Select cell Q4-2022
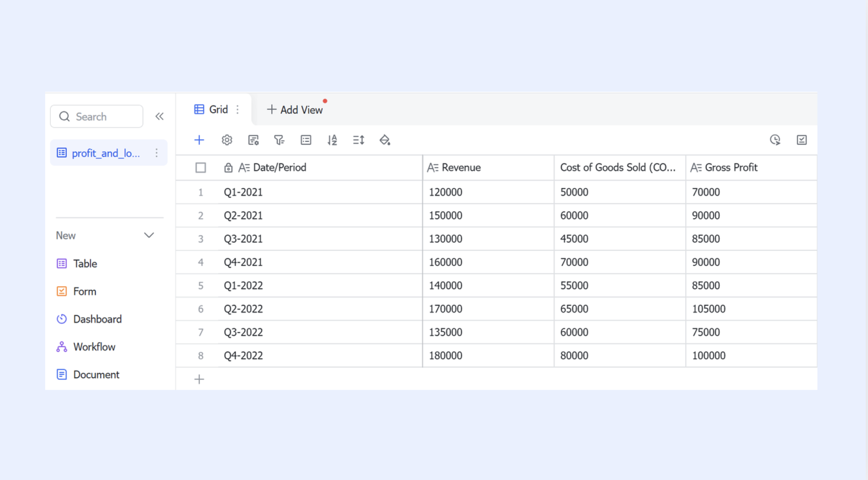Viewport: 868px width, 480px height. pos(320,356)
